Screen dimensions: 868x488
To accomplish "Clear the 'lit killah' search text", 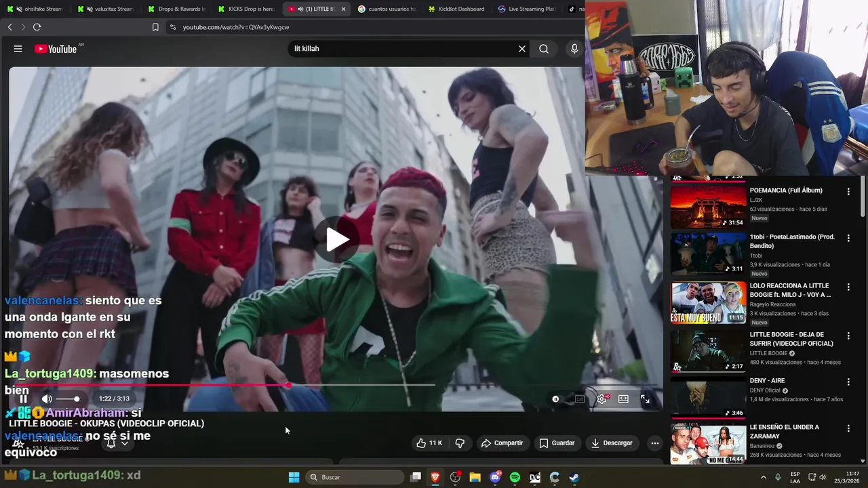I will [x=522, y=49].
